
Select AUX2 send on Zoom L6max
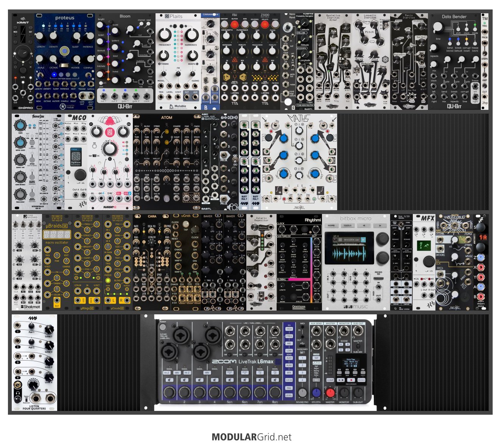289,365
